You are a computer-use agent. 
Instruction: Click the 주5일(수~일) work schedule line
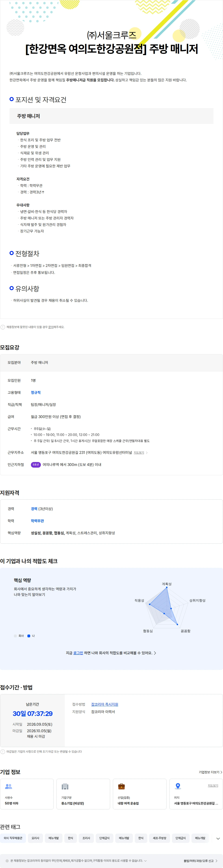tap(42, 429)
